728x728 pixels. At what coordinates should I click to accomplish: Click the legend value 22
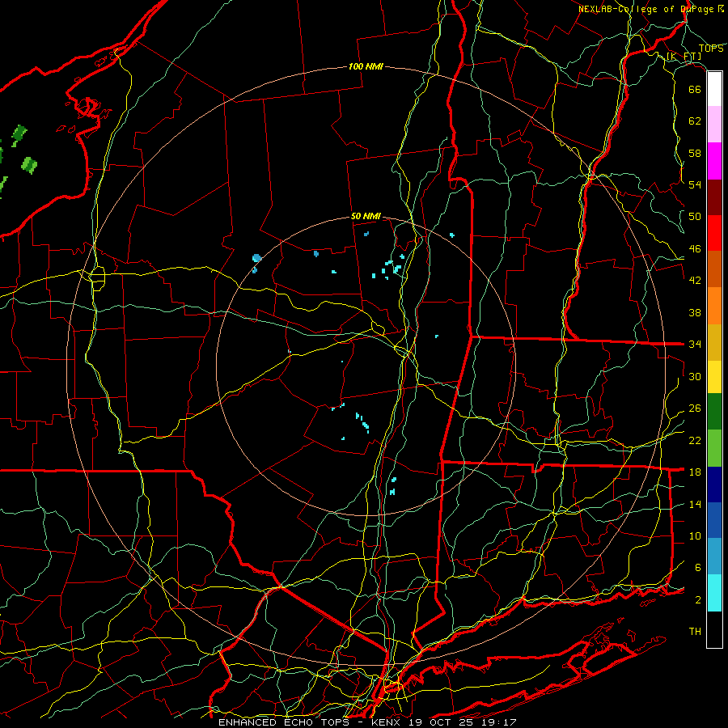(695, 440)
